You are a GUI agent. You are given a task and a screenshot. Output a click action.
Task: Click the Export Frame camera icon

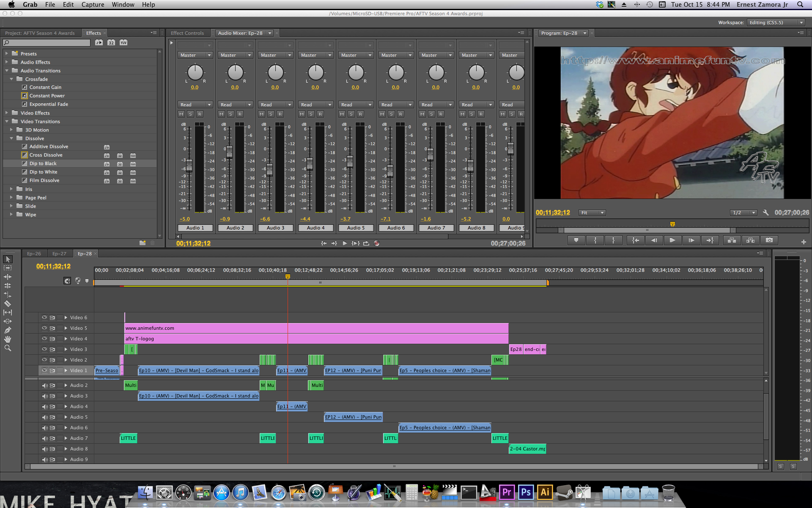[x=769, y=240]
